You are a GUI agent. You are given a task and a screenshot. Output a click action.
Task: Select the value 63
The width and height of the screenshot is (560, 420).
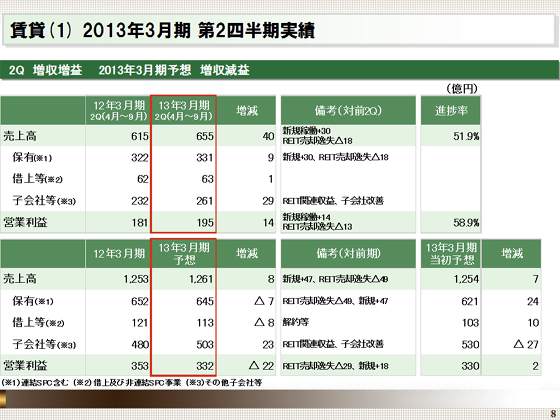coord(208,179)
